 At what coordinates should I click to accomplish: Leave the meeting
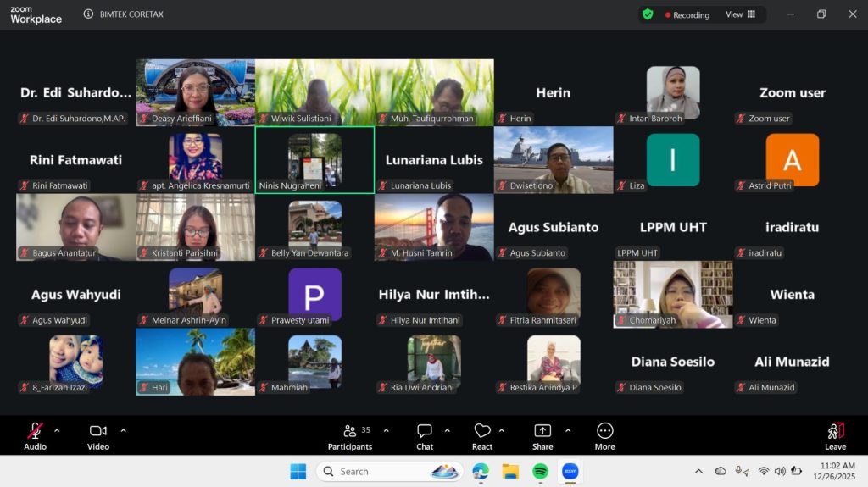point(835,436)
